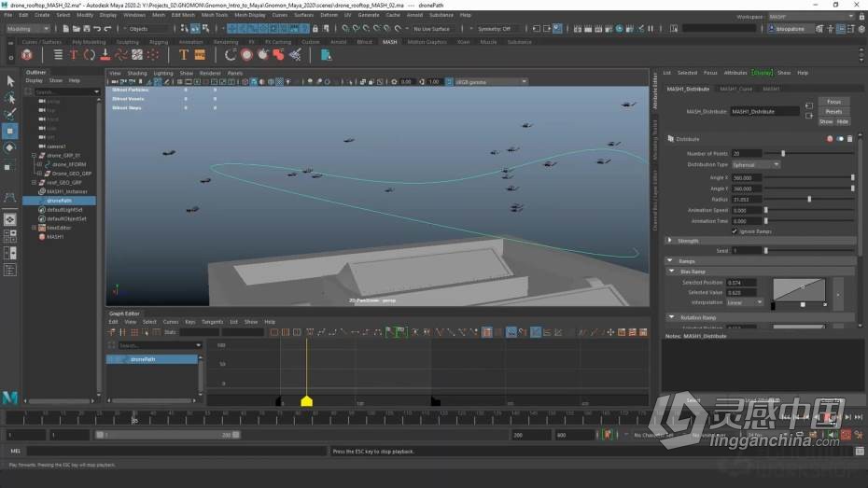Adjust the Radius slider

[x=809, y=199]
